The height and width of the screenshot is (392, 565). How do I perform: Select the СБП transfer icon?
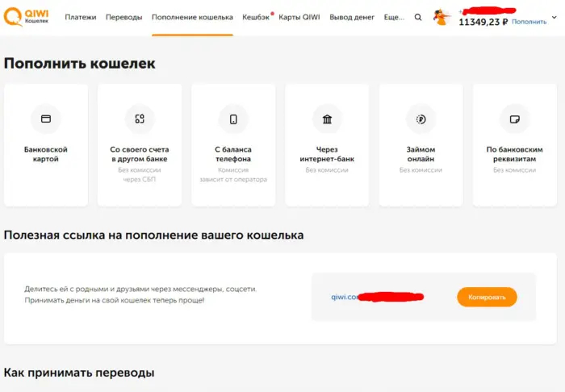click(140, 119)
